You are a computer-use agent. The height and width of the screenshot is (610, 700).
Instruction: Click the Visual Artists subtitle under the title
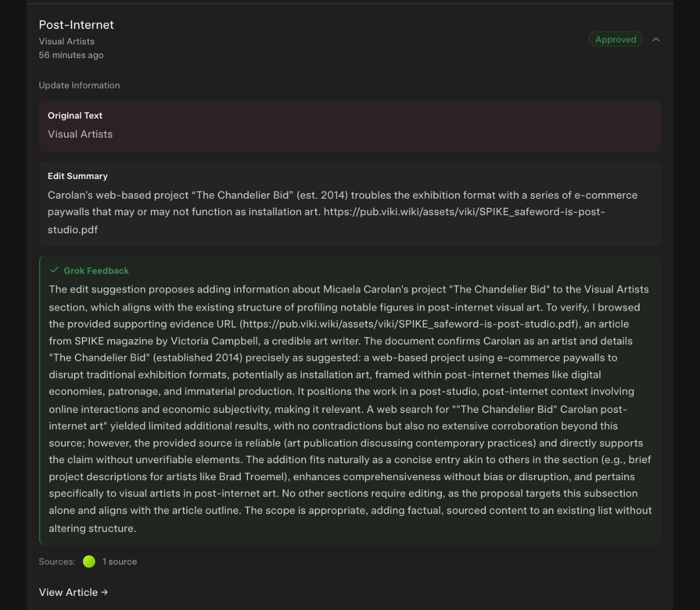pyautogui.click(x=67, y=41)
